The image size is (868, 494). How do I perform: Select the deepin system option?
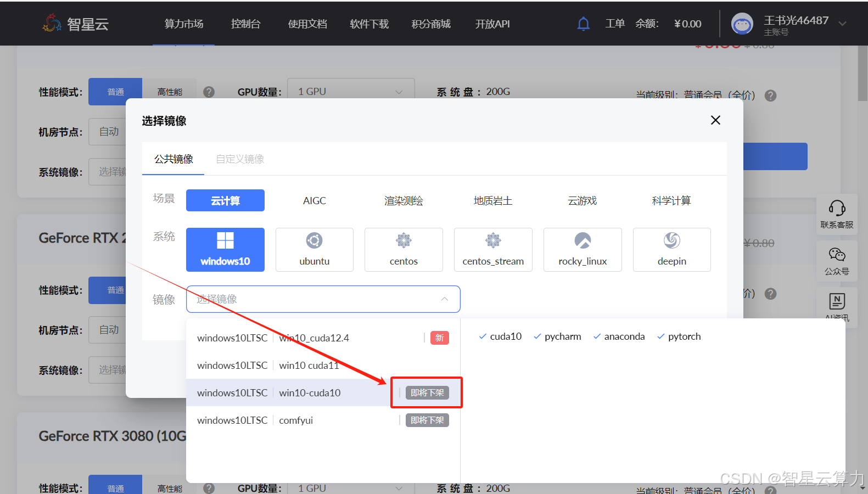(x=672, y=250)
